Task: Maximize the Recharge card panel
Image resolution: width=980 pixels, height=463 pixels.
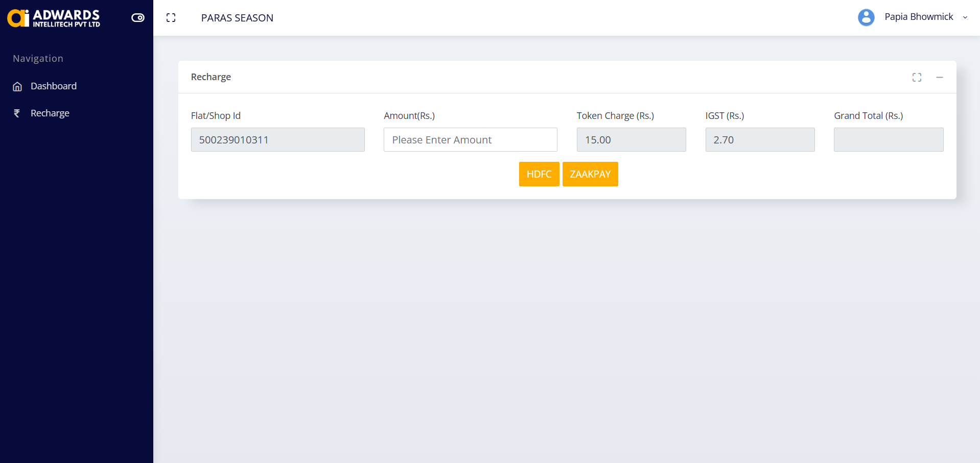Action: 917,77
